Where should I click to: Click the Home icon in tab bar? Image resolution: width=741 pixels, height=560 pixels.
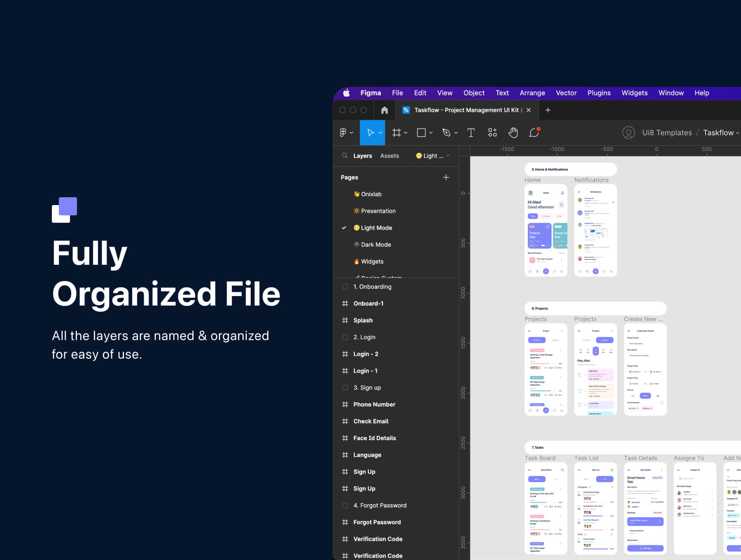[384, 110]
